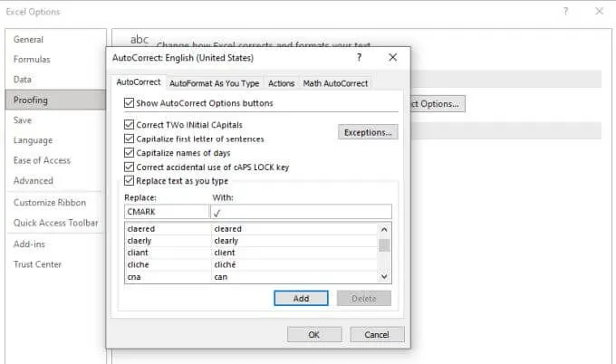The image size is (616, 364).
Task: Open the Math AutoCorrect tab
Action: (x=335, y=83)
